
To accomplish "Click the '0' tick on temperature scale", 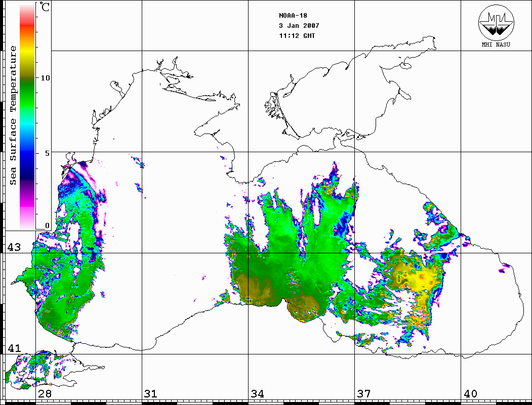I will coord(47,226).
